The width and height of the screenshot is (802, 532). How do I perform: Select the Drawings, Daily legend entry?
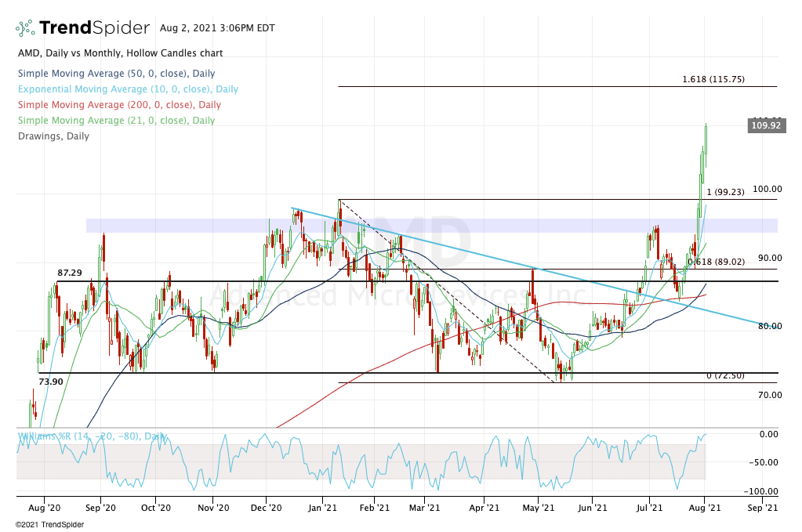click(53, 136)
